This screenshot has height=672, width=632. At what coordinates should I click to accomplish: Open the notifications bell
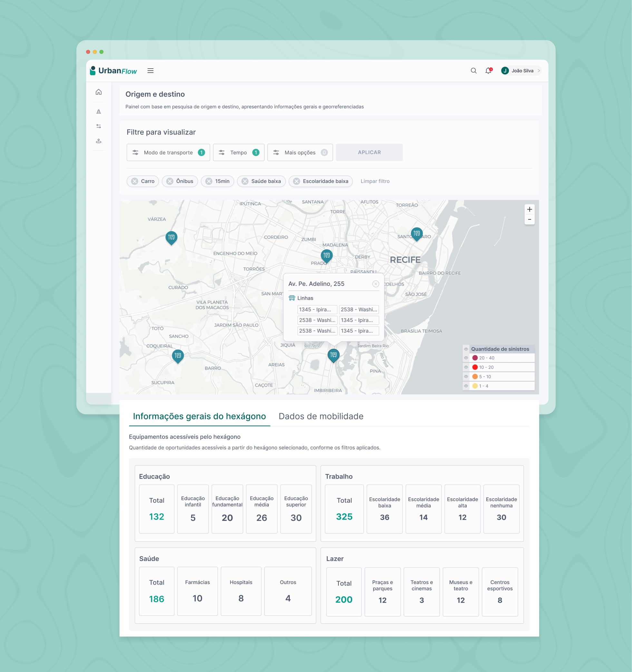(488, 71)
